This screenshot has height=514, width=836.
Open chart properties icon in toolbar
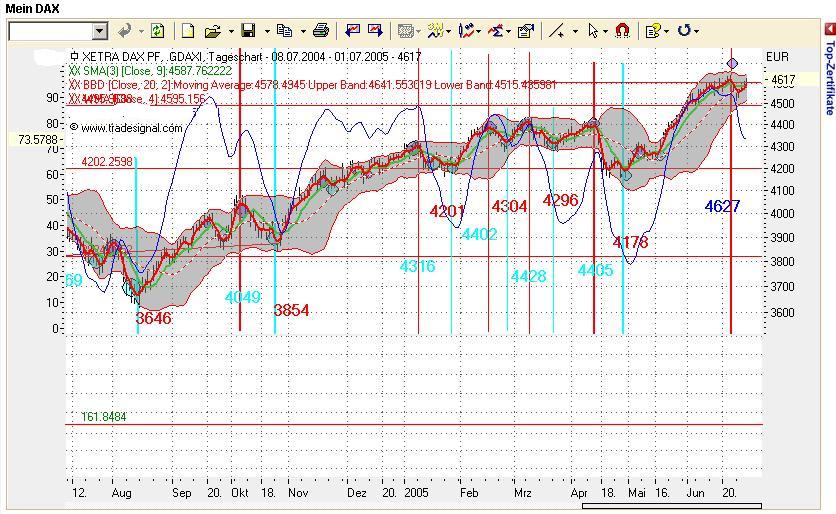526,31
